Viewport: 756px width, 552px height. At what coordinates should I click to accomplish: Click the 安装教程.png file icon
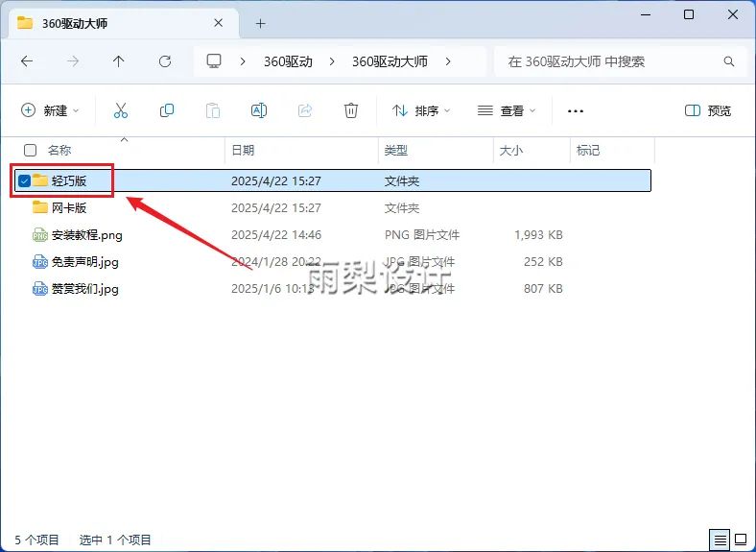coord(40,235)
